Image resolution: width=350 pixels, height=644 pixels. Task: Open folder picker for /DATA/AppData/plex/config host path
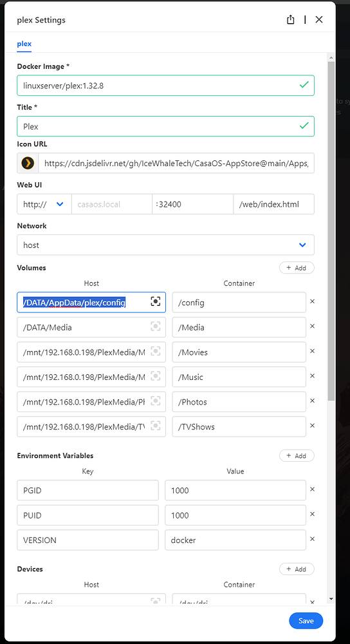click(156, 302)
